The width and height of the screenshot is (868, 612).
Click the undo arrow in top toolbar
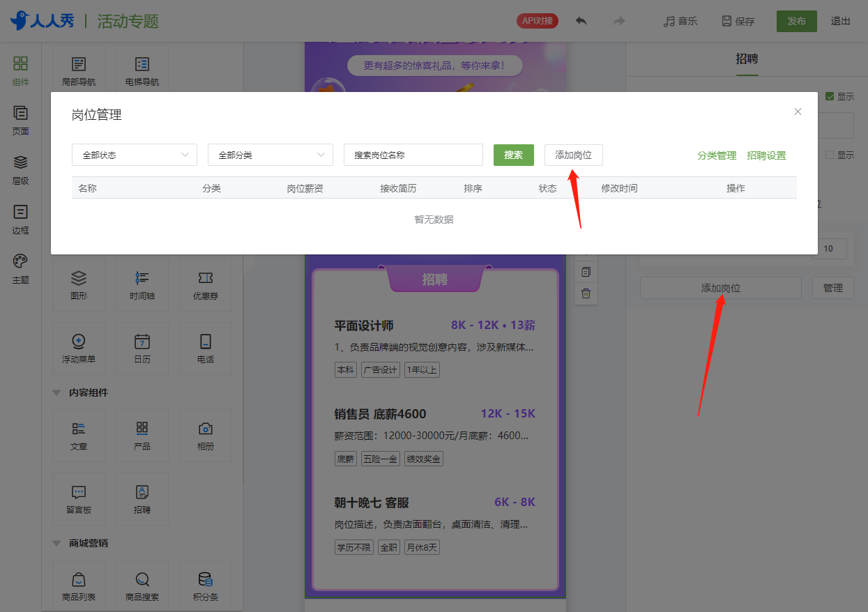(581, 21)
